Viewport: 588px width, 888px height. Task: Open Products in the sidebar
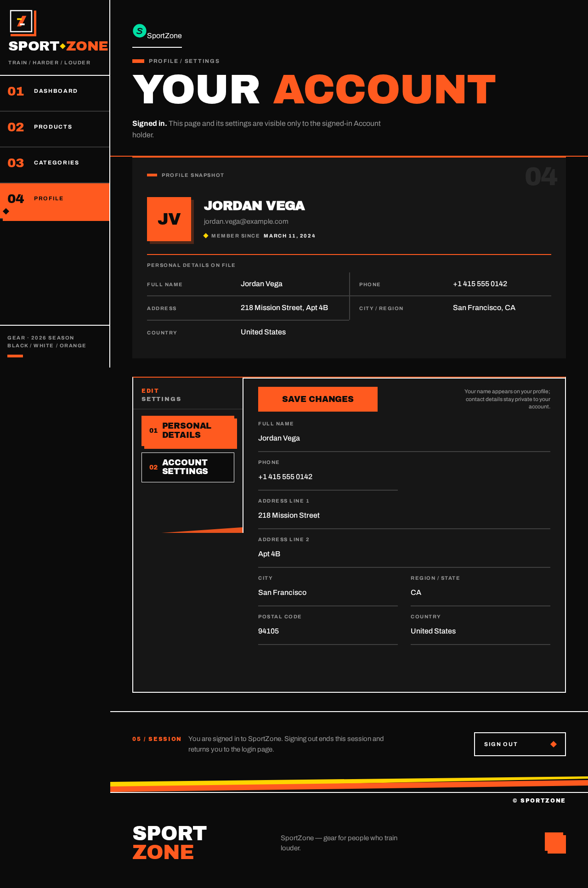click(x=55, y=129)
